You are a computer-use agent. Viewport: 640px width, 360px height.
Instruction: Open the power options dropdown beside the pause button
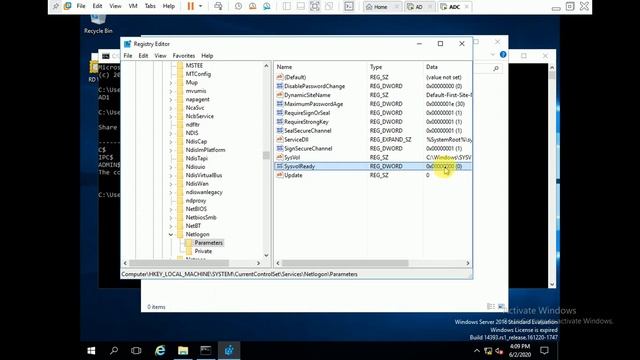pos(200,6)
